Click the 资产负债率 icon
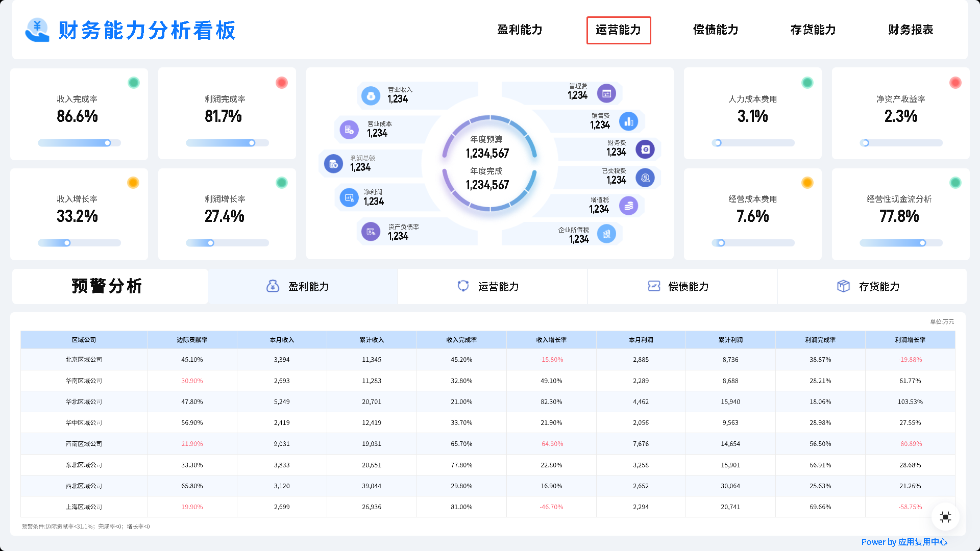The image size is (980, 551). [x=371, y=232]
